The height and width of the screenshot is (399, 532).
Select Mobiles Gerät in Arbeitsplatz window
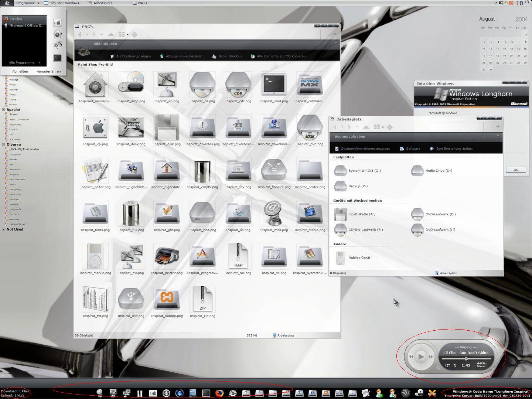coord(352,258)
